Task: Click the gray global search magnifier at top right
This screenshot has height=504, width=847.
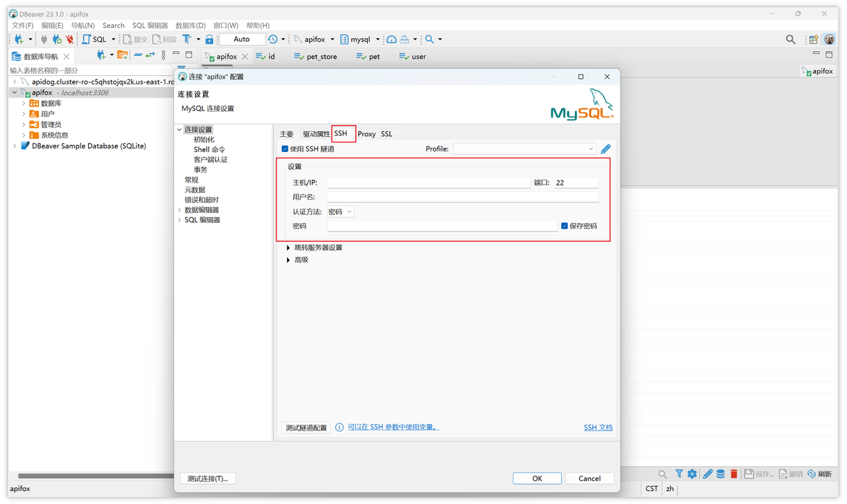Action: tap(791, 40)
